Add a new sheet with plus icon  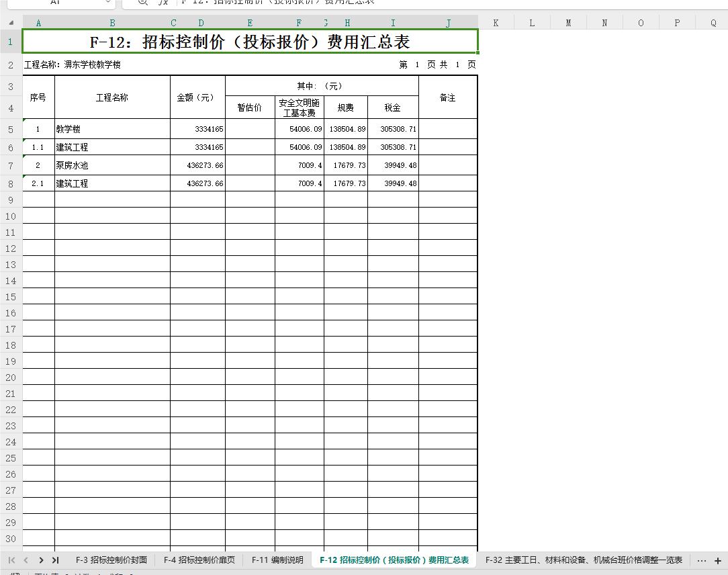[x=718, y=561]
